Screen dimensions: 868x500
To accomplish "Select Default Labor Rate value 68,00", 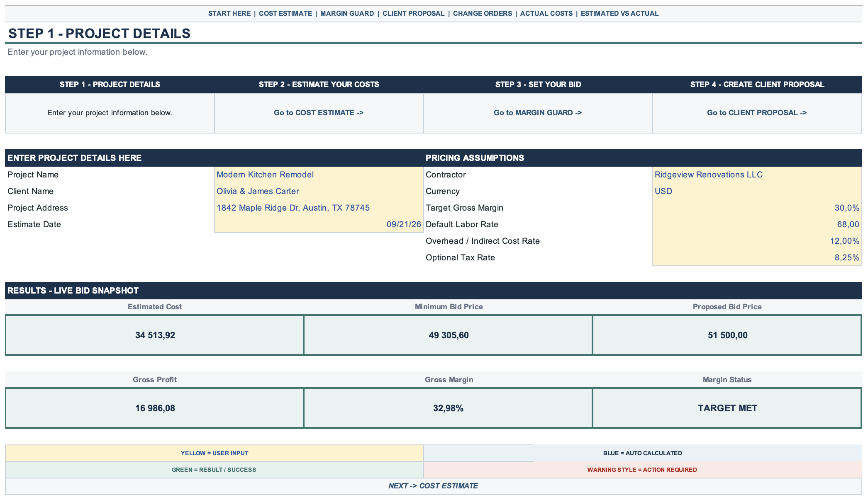I will [757, 224].
